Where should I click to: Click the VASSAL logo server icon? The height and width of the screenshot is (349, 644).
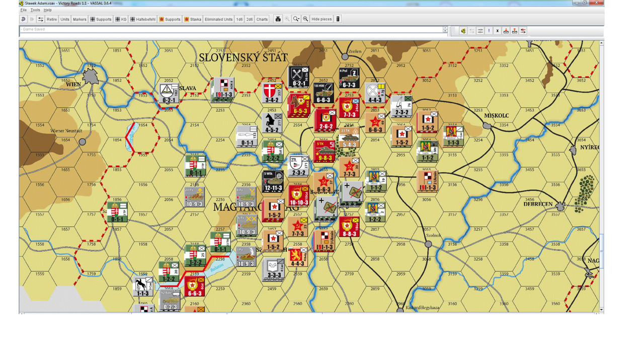click(463, 31)
